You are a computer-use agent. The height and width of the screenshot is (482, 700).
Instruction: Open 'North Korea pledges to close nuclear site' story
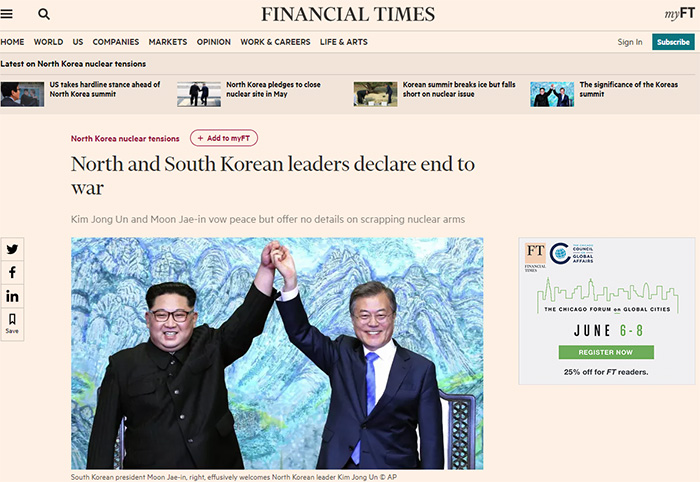[273, 89]
